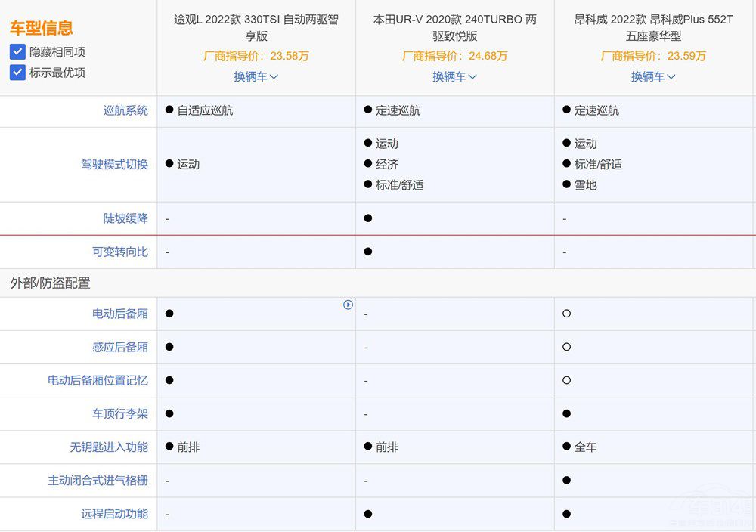The height and width of the screenshot is (532, 756).
Task: Click the 主动闭合式进气格栅 row label
Action: 98,480
